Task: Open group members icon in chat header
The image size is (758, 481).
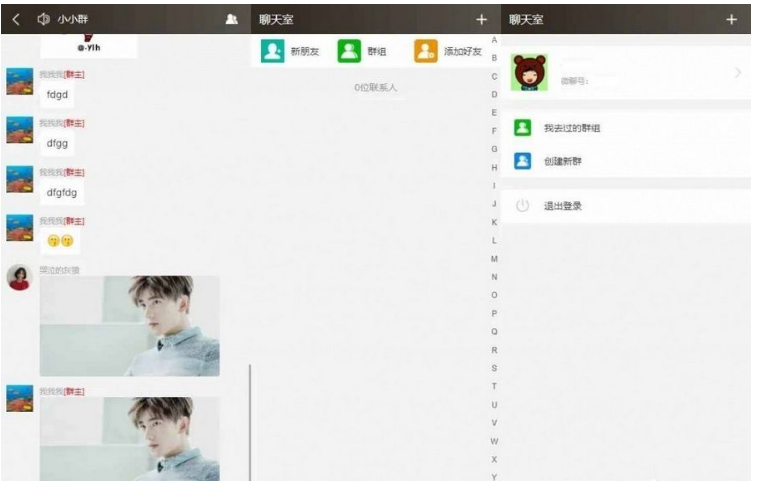Action: click(x=232, y=19)
